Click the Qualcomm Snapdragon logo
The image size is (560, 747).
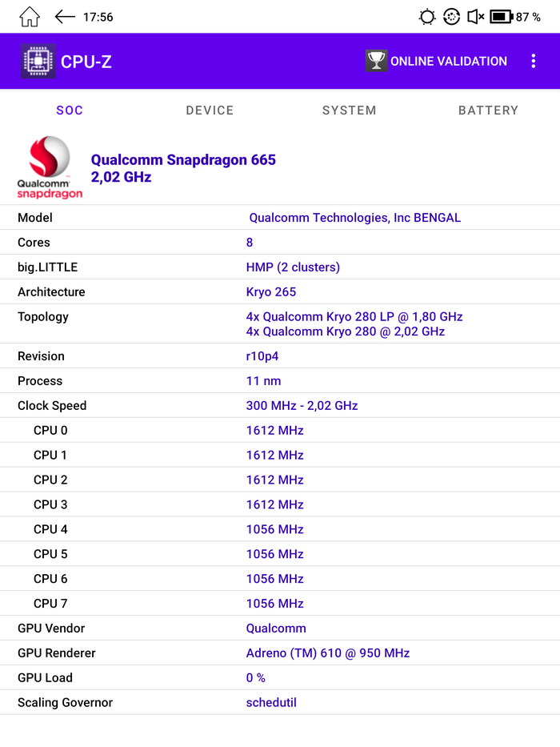tap(50, 167)
